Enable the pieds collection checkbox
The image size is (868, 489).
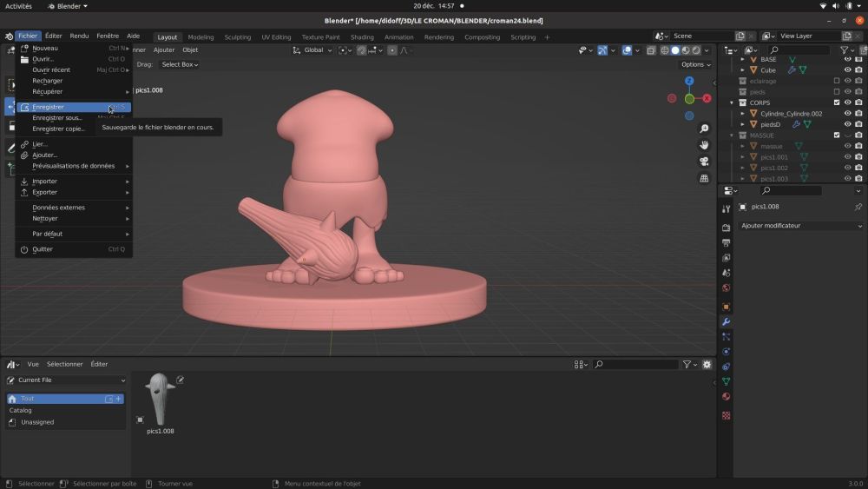coord(837,92)
